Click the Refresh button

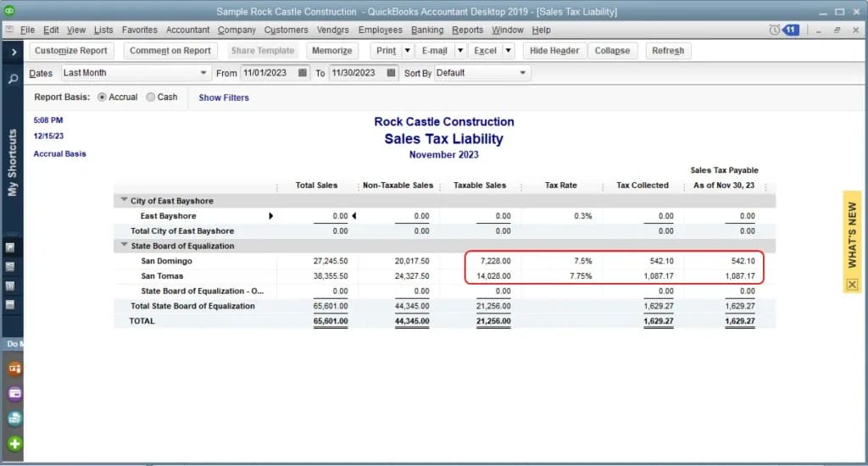[668, 50]
